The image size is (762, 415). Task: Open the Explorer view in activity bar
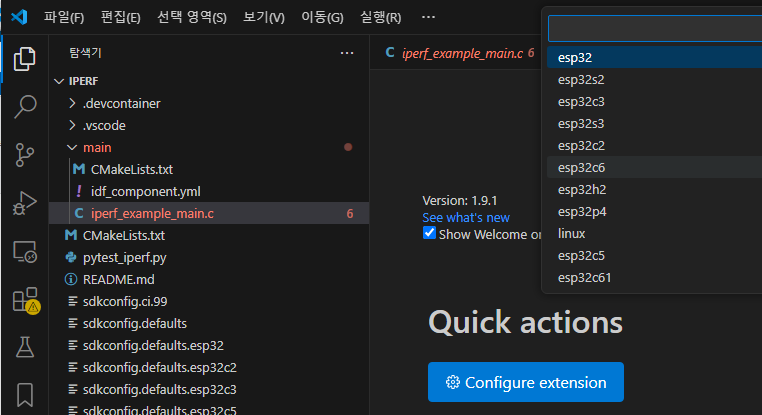coord(24,59)
